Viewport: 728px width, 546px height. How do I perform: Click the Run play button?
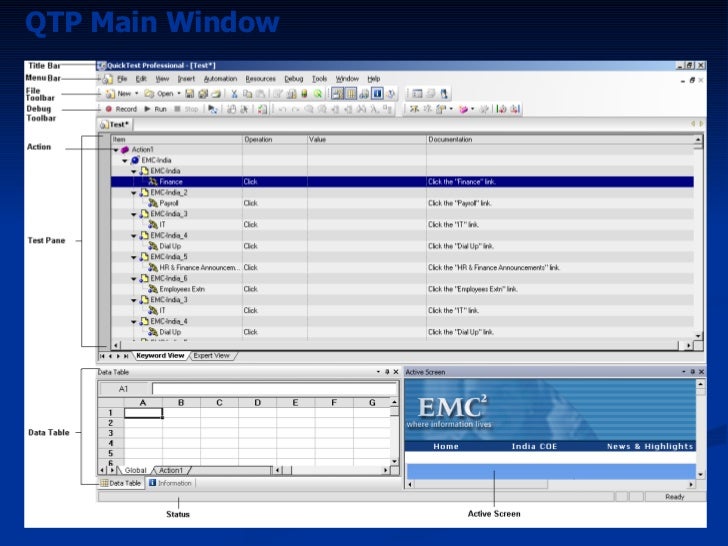[x=156, y=109]
